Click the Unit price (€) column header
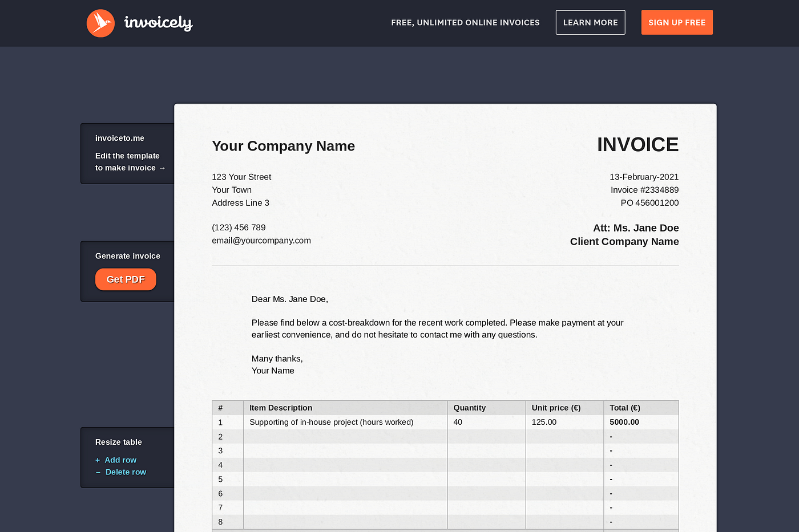 pyautogui.click(x=564, y=408)
